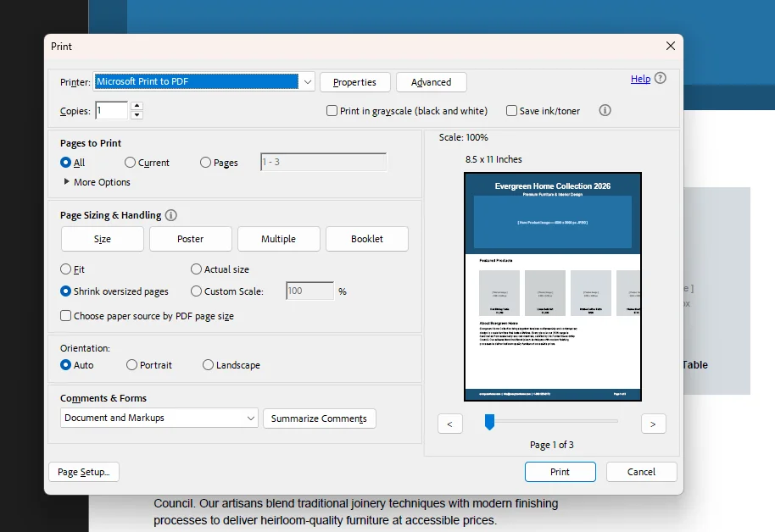Screen dimensions: 775x532
Task: Click the Page Sizing & Handling info icon
Action: click(x=171, y=215)
